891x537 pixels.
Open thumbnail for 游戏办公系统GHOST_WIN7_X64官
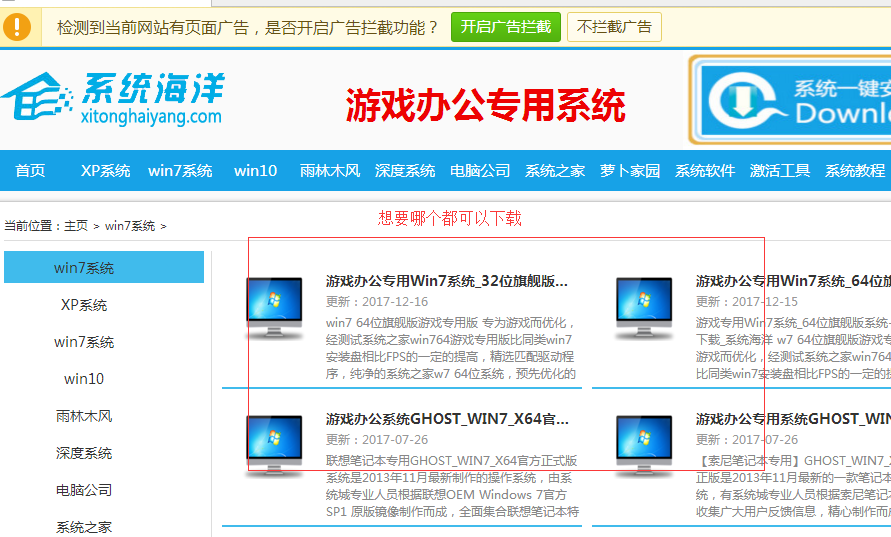pyautogui.click(x=274, y=446)
